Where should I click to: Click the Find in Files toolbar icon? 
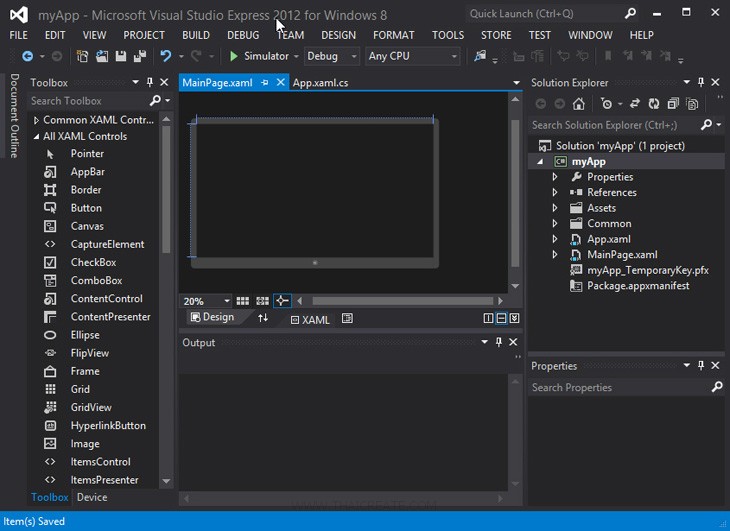[480, 56]
